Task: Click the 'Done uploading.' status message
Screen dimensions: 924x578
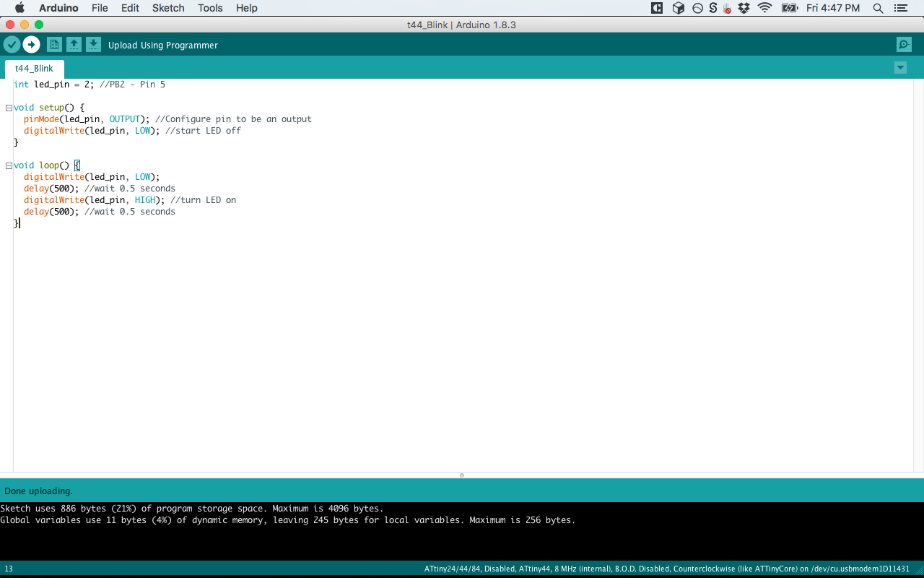Action: coord(38,491)
